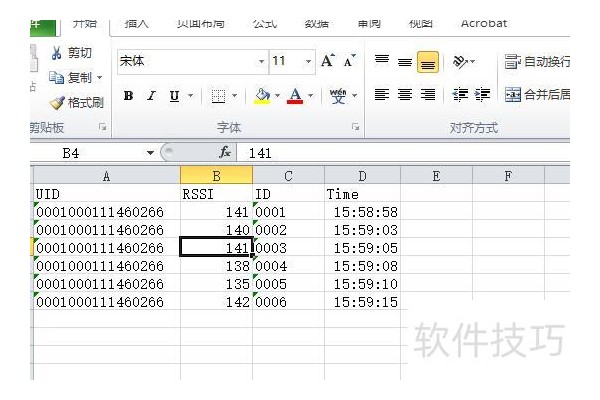Click the text orientation icon

click(460, 61)
